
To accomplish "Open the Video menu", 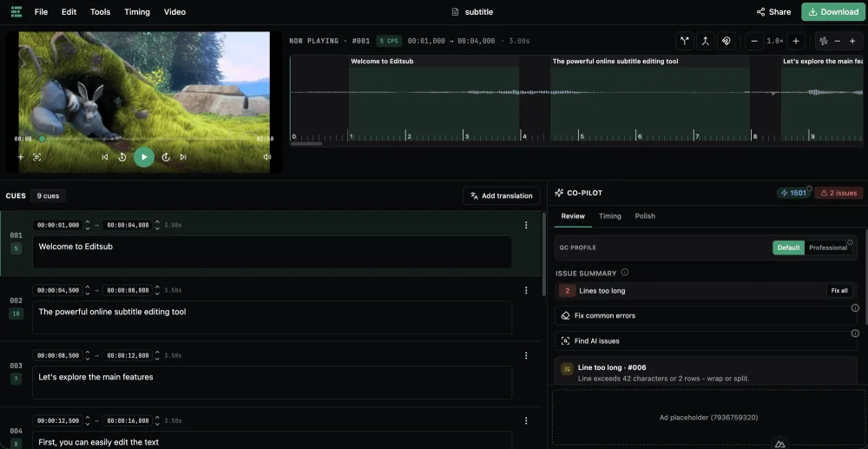I will pyautogui.click(x=175, y=11).
